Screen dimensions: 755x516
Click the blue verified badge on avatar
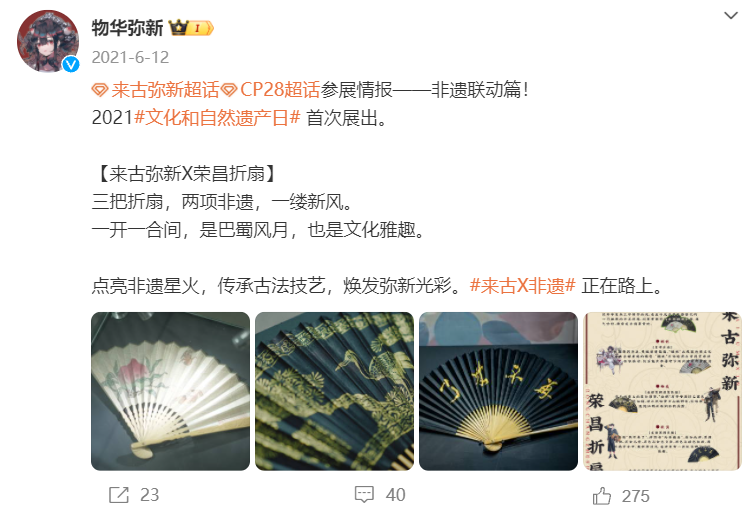(71, 64)
